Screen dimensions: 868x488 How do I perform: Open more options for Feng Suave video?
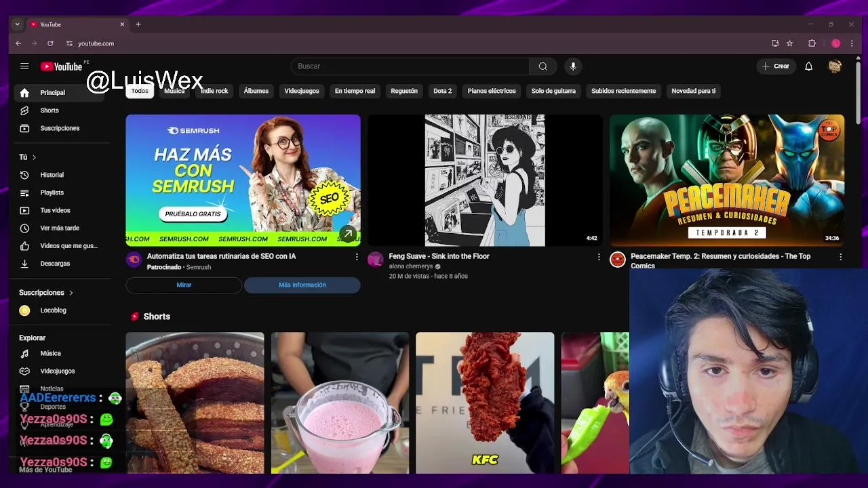coord(598,257)
